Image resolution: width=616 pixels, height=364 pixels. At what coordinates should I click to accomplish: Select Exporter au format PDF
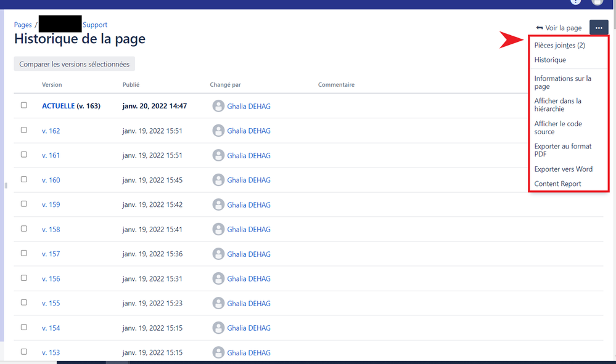(562, 150)
